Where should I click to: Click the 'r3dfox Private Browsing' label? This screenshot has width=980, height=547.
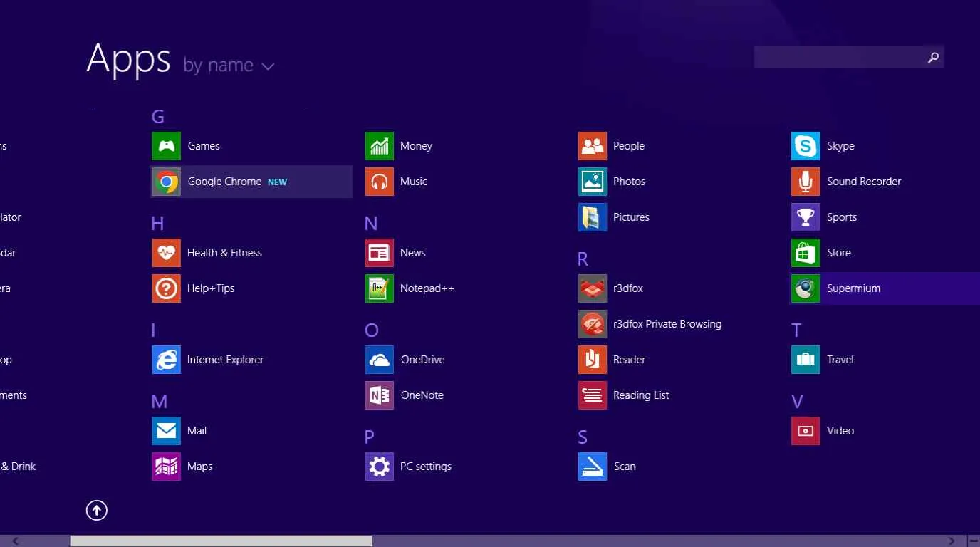[x=667, y=324]
